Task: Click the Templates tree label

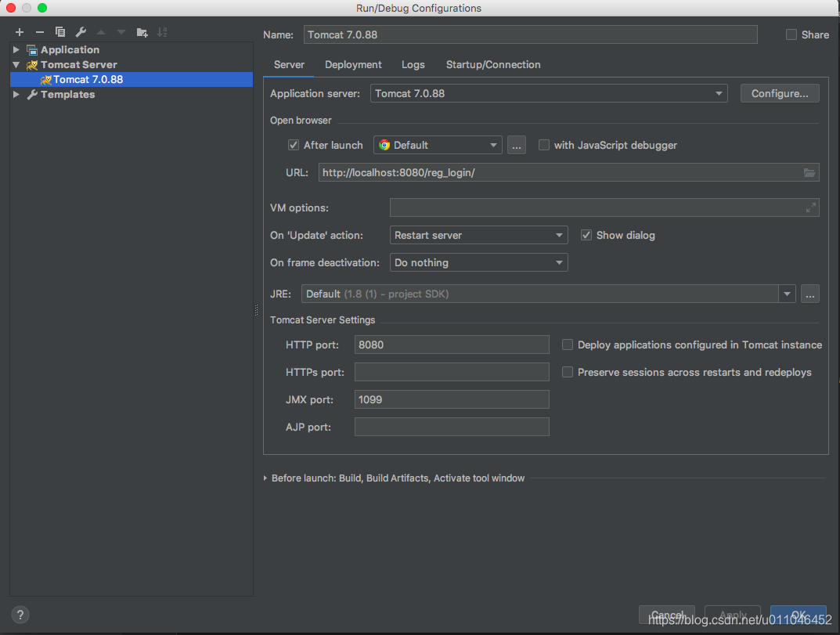Action: [x=67, y=94]
